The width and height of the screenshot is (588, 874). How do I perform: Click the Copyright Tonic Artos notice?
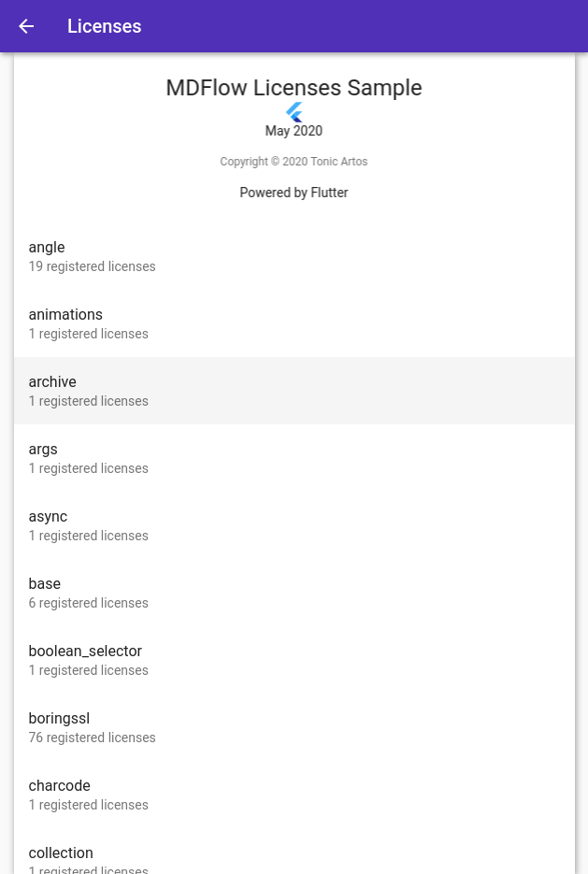coord(294,162)
